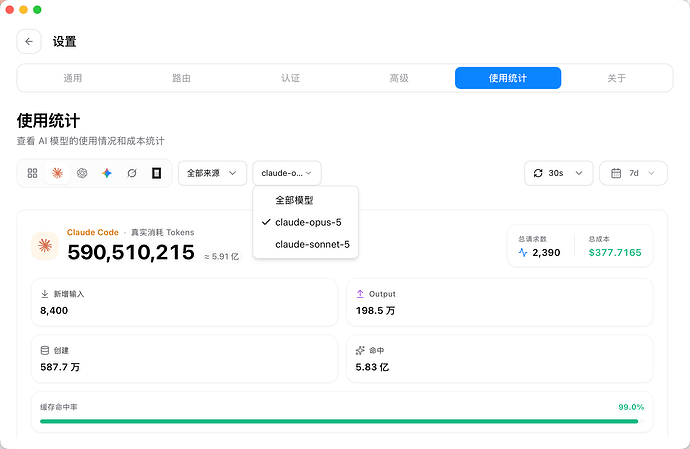Click the 真实消耗 Tokens label

pos(162,232)
